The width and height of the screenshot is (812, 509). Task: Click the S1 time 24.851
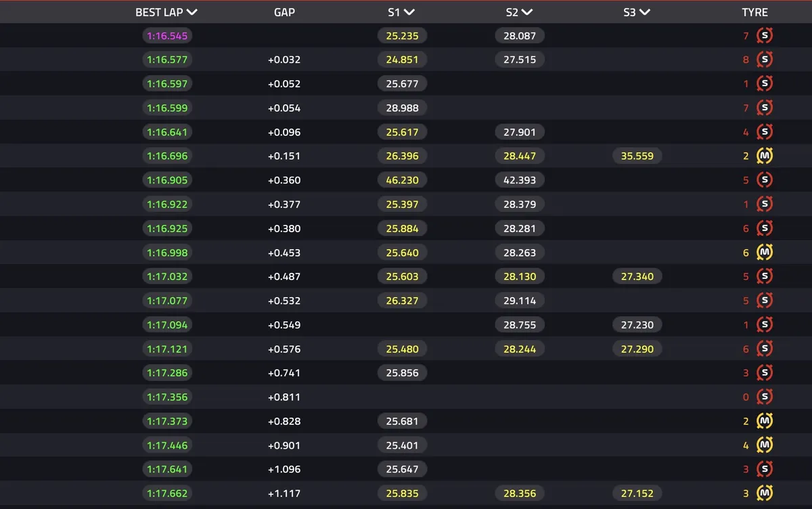(x=402, y=60)
